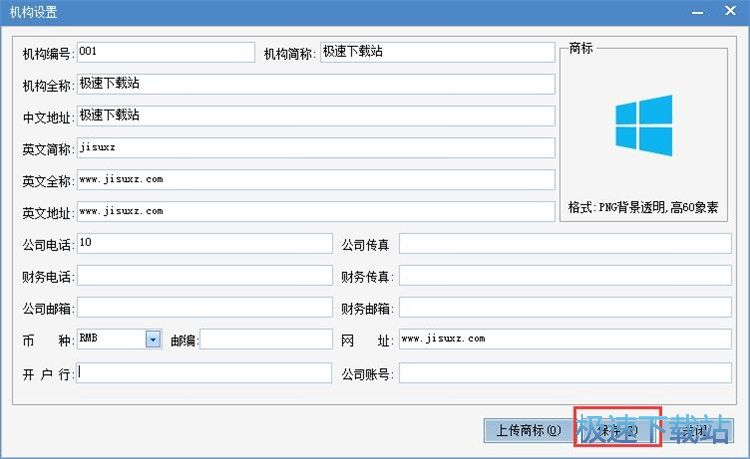Viewport: 750px width, 459px height.
Task: Click the 上传商标(O) button
Action: pos(529,430)
